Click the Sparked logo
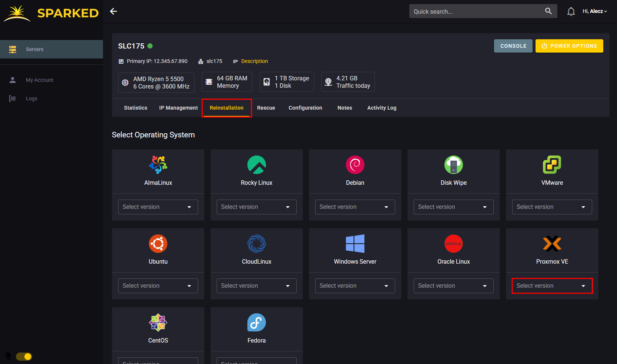This screenshot has width=617, height=364. [x=51, y=13]
